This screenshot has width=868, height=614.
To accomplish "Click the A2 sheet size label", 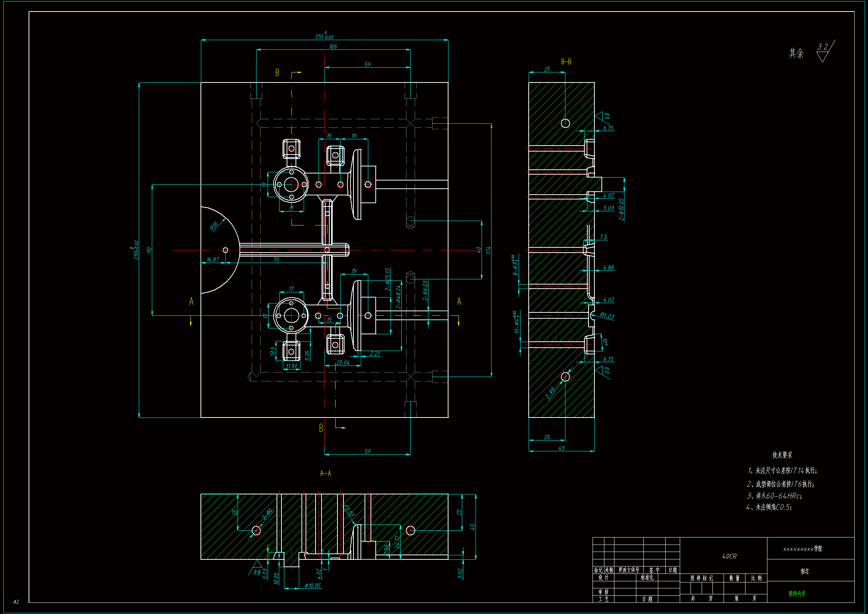I will 16,602.
